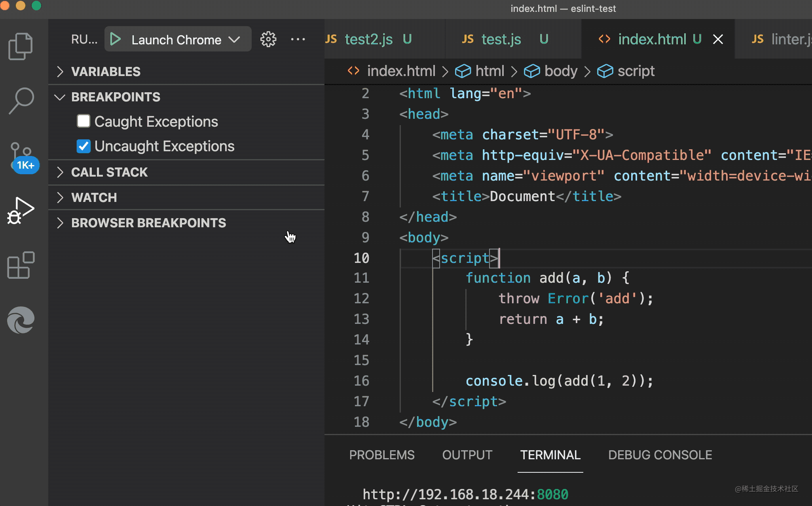Disable Uncaught Exceptions breakpoint checkbox
Image resolution: width=812 pixels, height=506 pixels.
[x=83, y=146]
